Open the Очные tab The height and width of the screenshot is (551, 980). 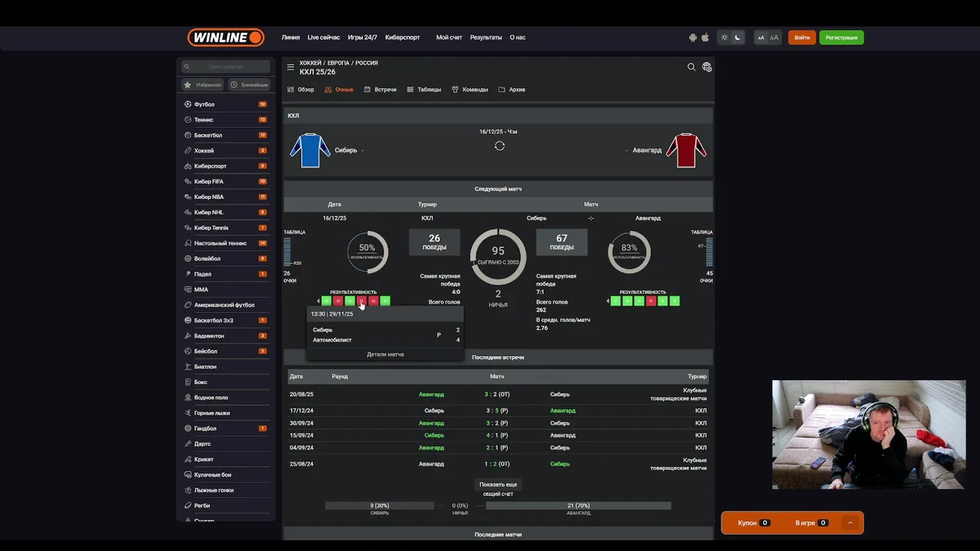coord(339,90)
